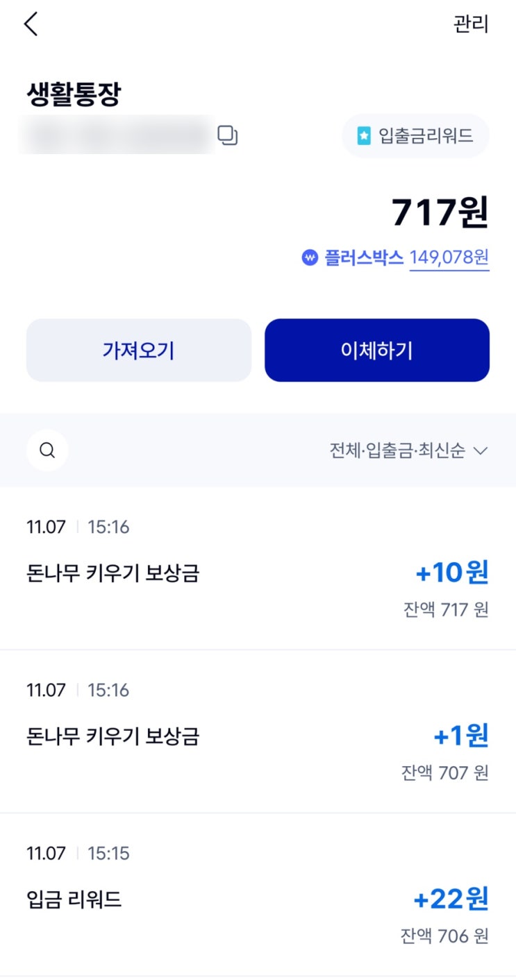
Task: Open the +1원 돈나무 키우기 보상금 transaction
Action: (x=258, y=736)
